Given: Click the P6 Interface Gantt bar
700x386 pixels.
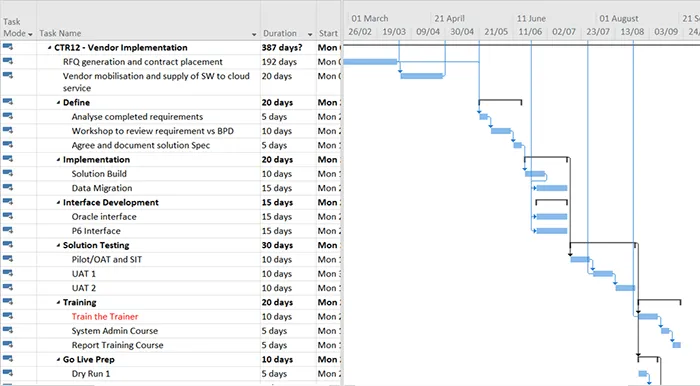Looking at the screenshot, I should (x=552, y=231).
